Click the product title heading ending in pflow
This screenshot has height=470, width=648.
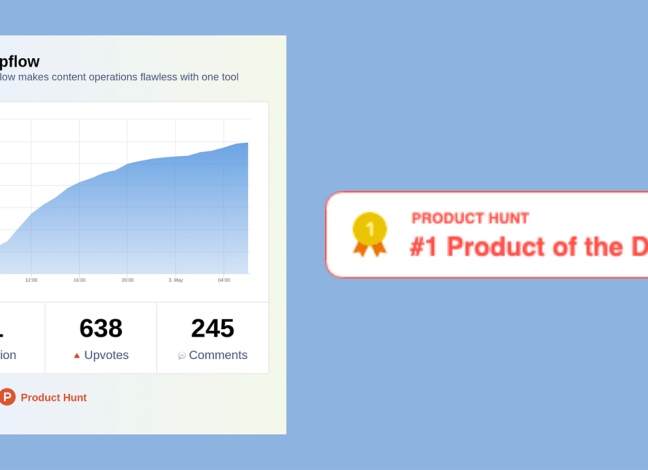(20, 62)
